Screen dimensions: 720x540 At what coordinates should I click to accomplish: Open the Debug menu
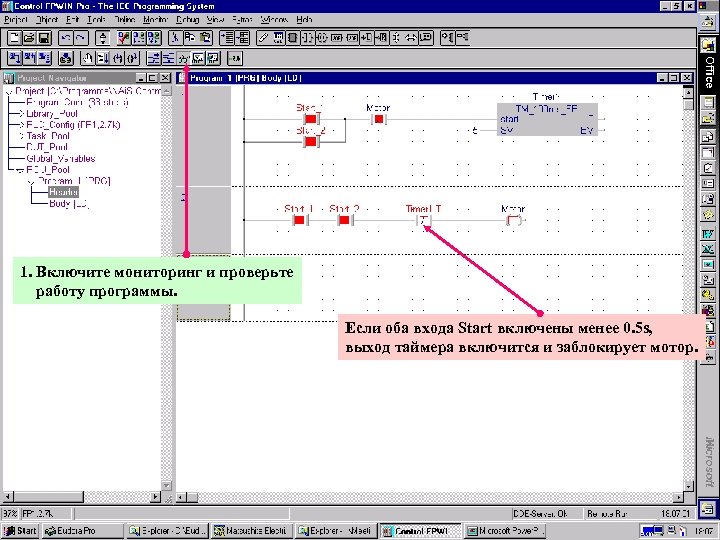click(x=188, y=20)
